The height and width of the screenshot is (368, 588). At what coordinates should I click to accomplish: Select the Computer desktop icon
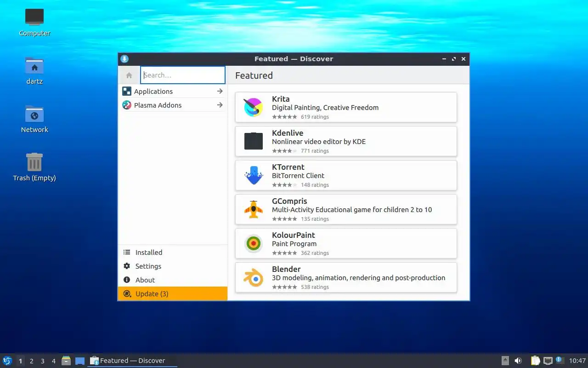[34, 22]
